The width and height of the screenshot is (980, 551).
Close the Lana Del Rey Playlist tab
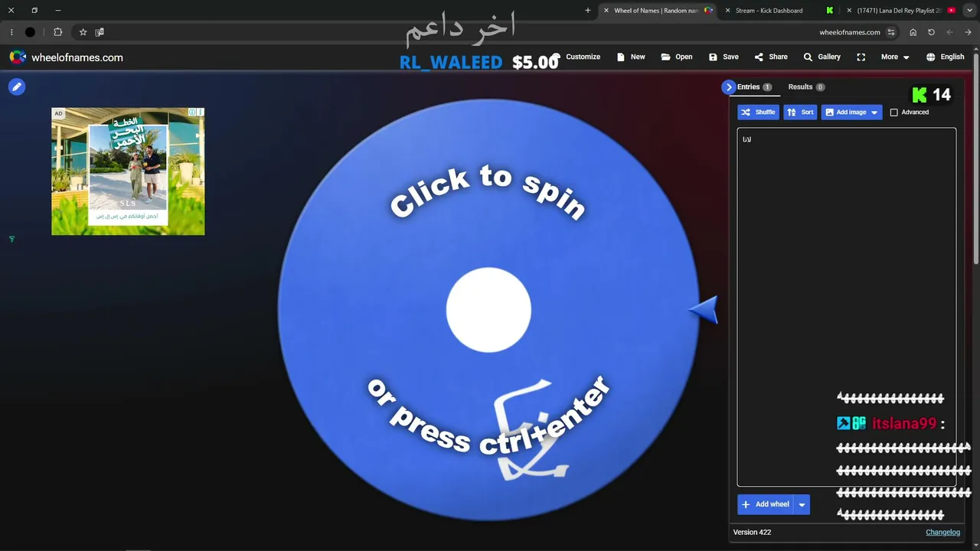pos(848,11)
